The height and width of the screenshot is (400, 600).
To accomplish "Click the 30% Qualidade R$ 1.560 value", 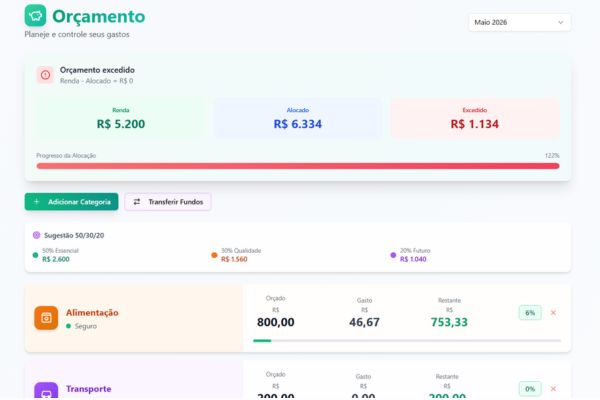I will click(x=234, y=259).
